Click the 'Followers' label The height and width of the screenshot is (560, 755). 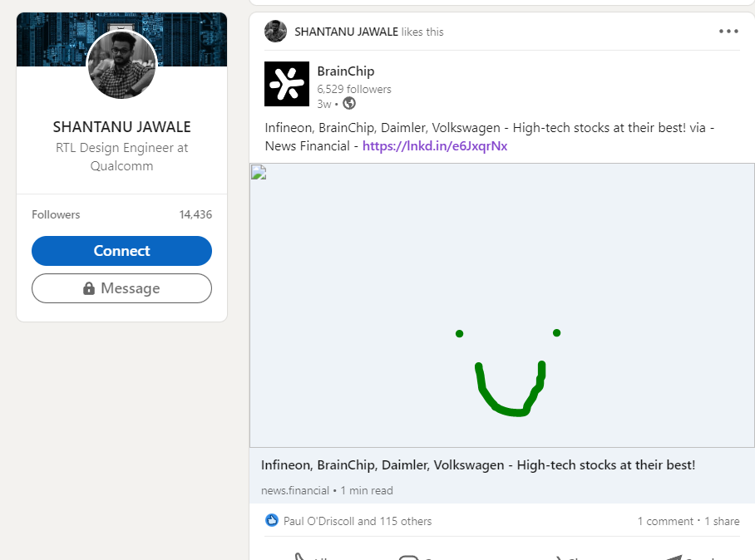tap(56, 214)
